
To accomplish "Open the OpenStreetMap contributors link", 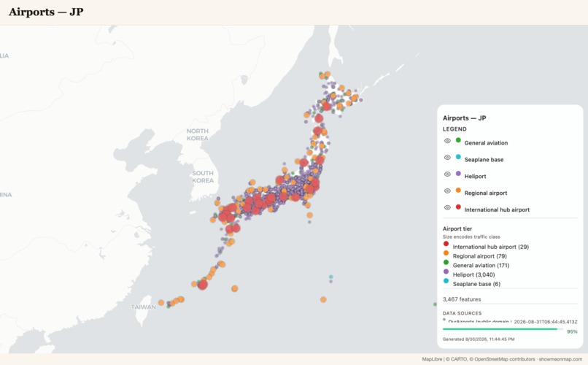I will point(505,359).
